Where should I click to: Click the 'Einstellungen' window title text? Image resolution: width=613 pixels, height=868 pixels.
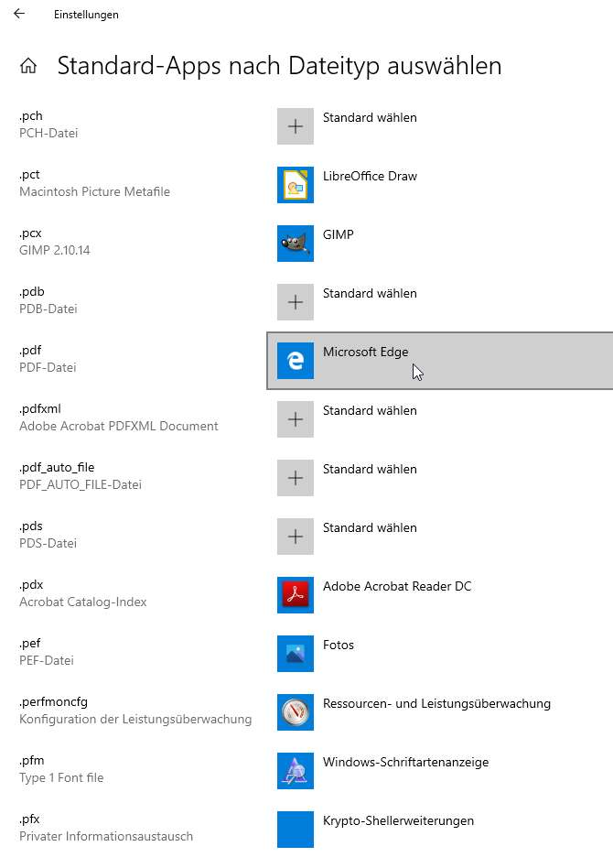tap(86, 15)
